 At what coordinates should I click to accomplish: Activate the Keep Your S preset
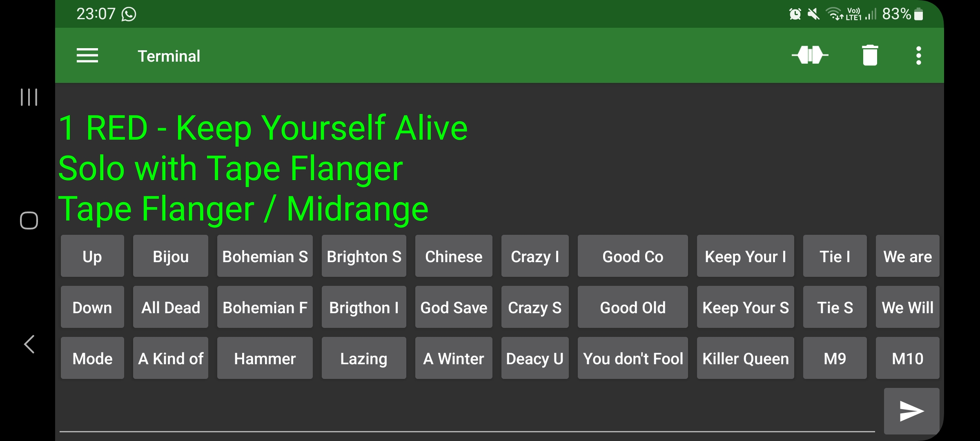pyautogui.click(x=746, y=307)
